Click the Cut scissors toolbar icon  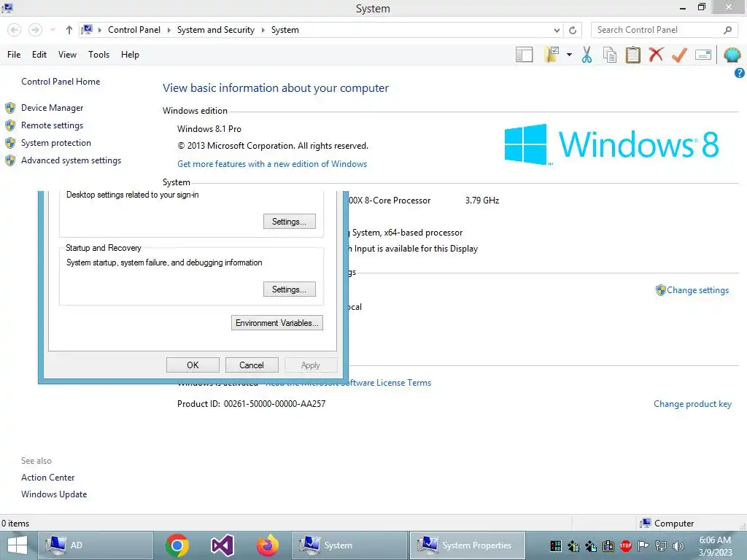587,55
